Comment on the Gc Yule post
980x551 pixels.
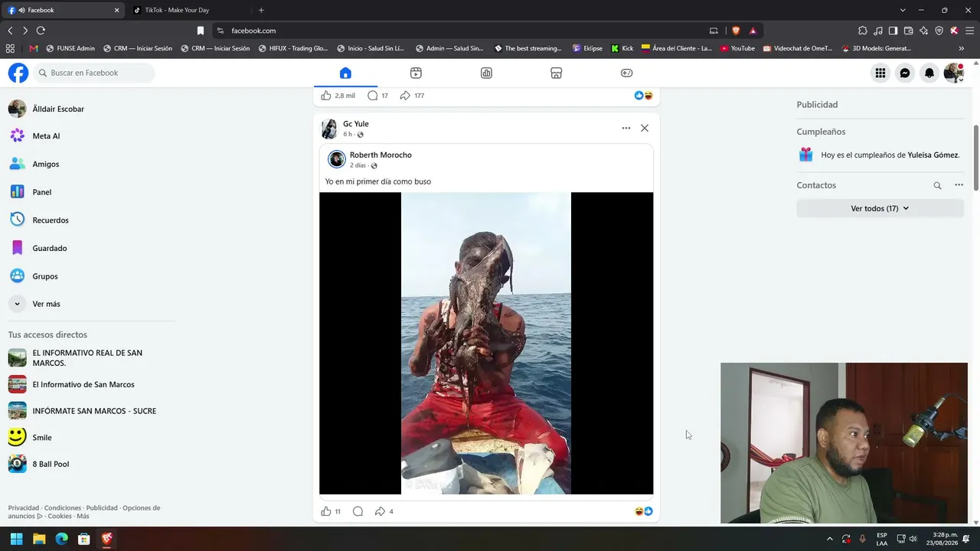(358, 511)
